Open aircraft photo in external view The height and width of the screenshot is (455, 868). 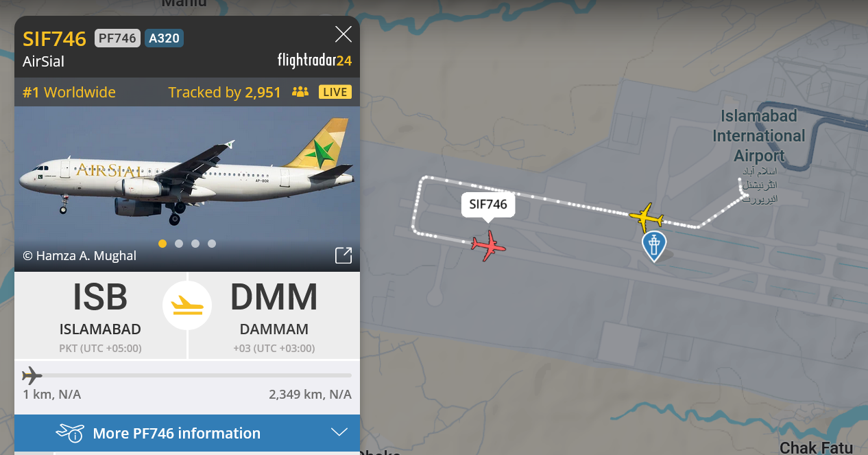(x=343, y=255)
